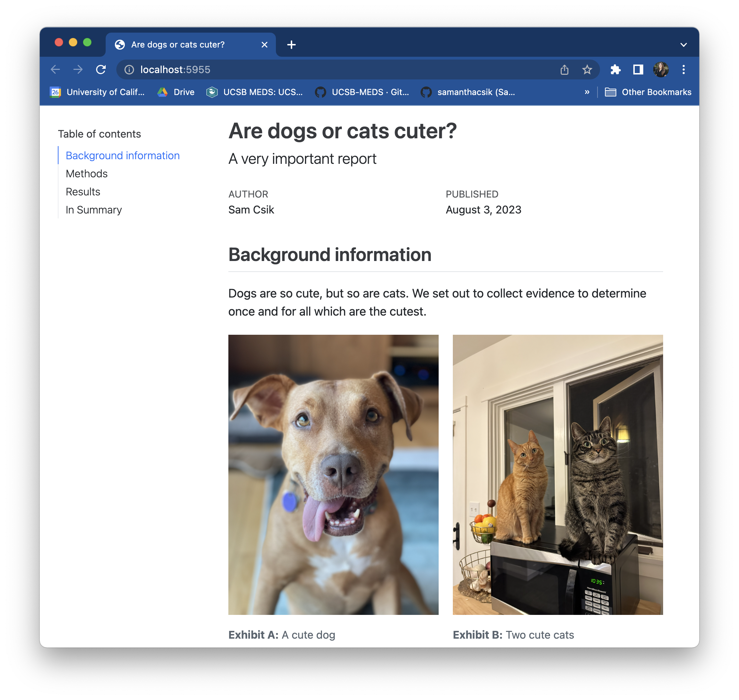
Task: Click the browser reload icon
Action: (101, 70)
